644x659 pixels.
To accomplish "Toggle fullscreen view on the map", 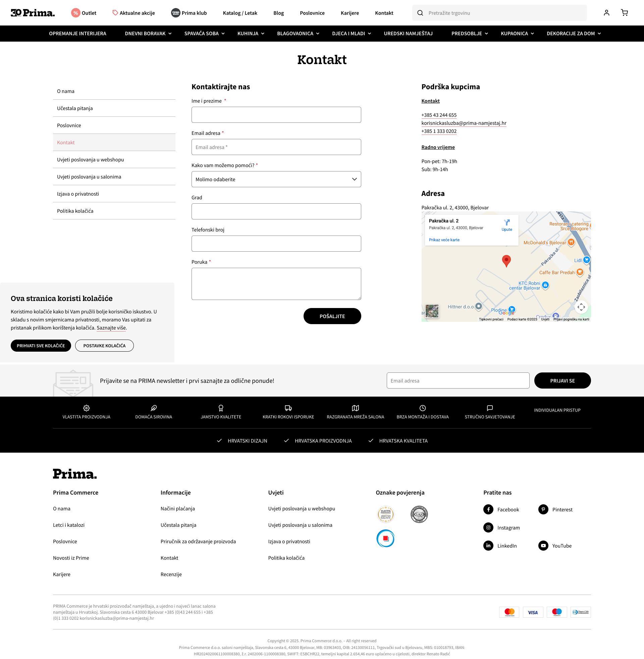I will click(x=581, y=307).
